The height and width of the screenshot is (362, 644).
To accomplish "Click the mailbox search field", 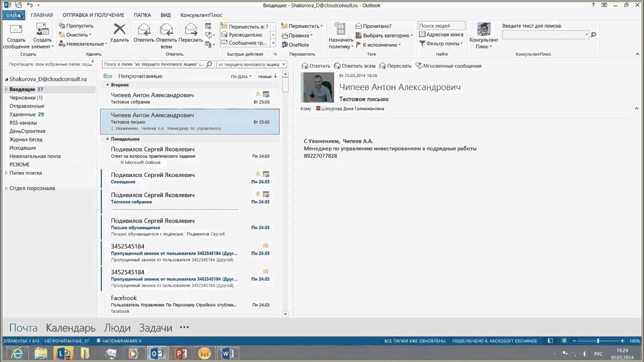I will pyautogui.click(x=153, y=64).
